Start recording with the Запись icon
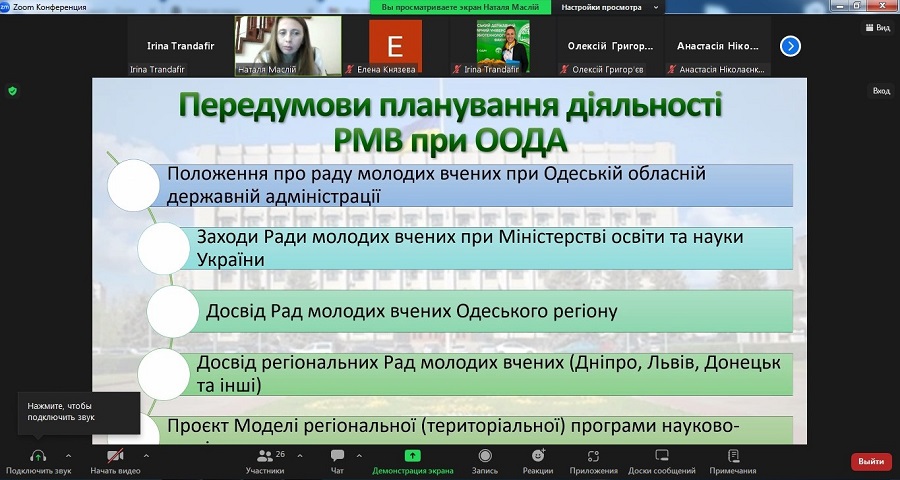Viewport: 900px width, 480px height. (484, 455)
